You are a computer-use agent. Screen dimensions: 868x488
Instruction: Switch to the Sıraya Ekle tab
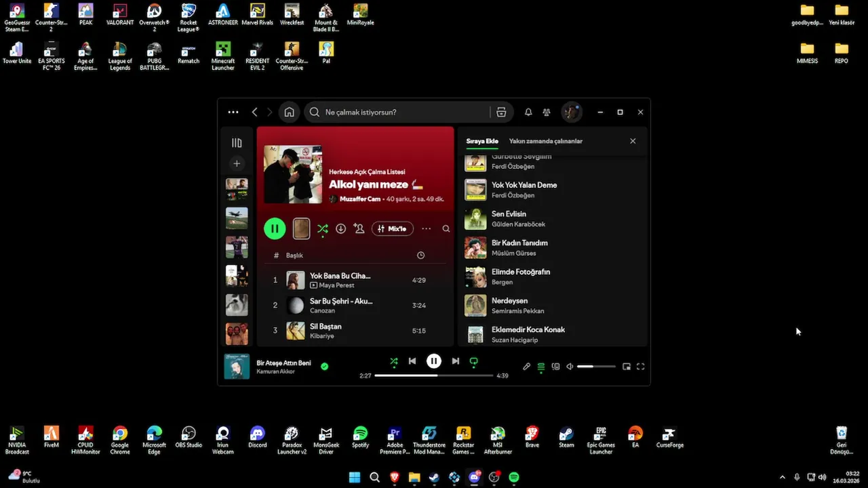pos(482,141)
